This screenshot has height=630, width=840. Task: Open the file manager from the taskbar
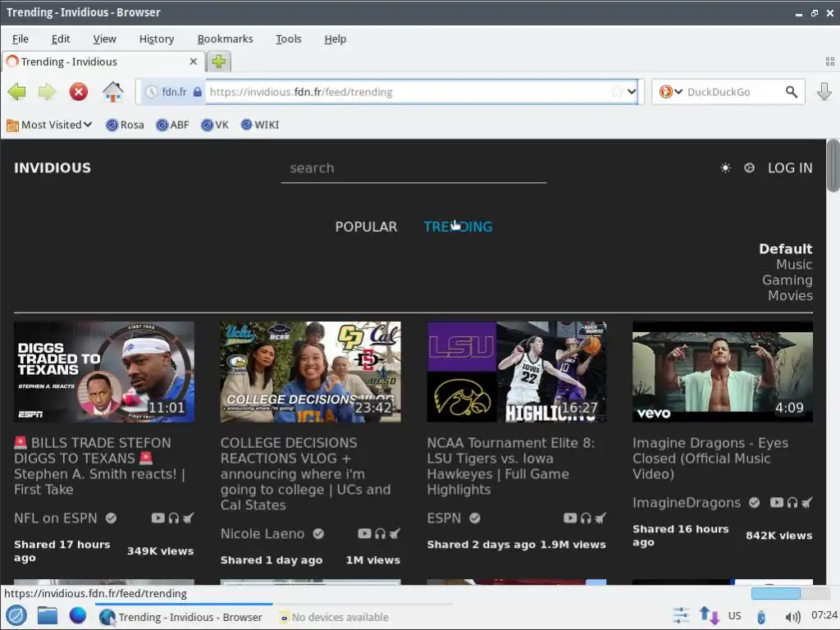tap(47, 615)
